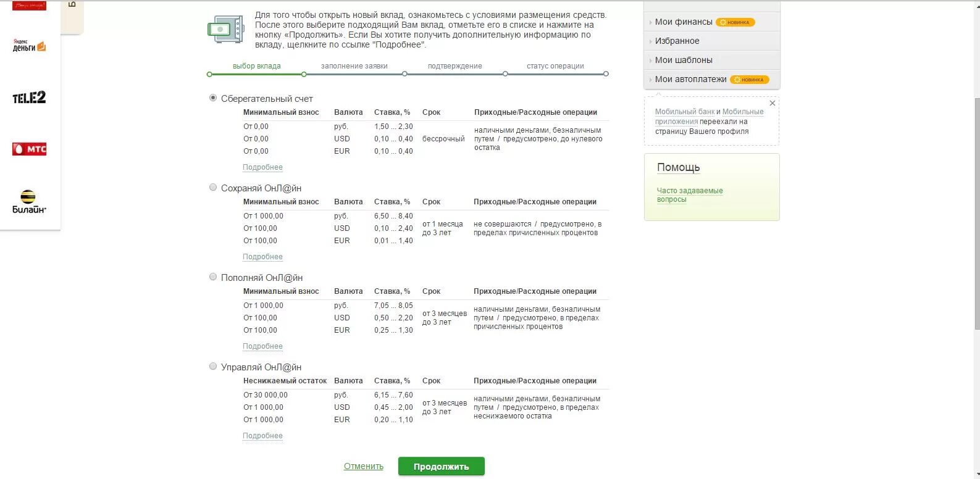Image resolution: width=980 pixels, height=479 pixels.
Task: Open Подробнее under Сохраняй ОнЛ@йн
Action: (x=262, y=257)
